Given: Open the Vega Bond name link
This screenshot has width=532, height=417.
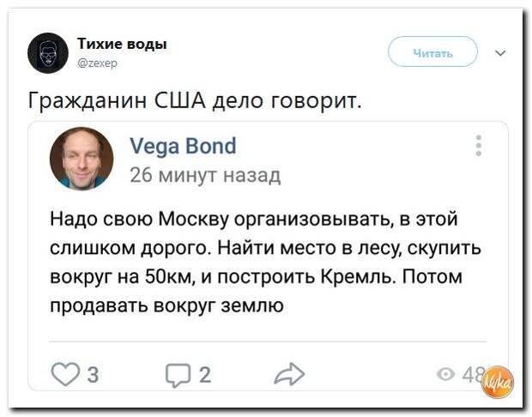Looking at the screenshot, I should coord(184,146).
